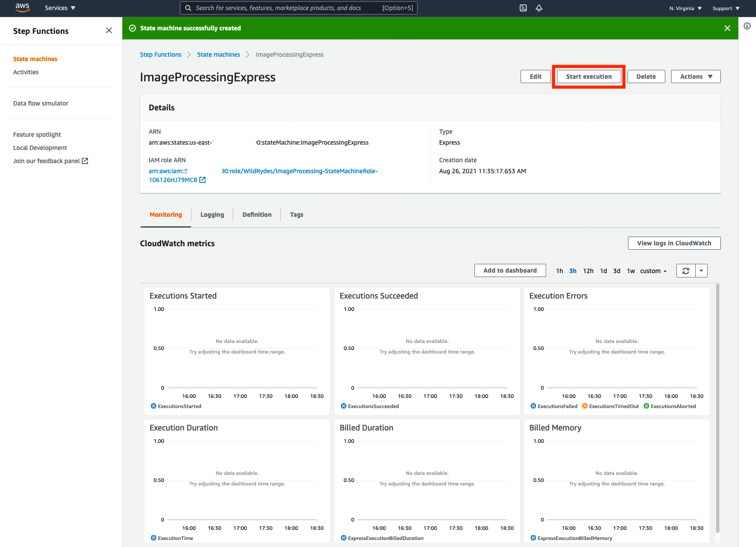The image size is (756, 547).
Task: Click the Creation date value
Action: 482,171
